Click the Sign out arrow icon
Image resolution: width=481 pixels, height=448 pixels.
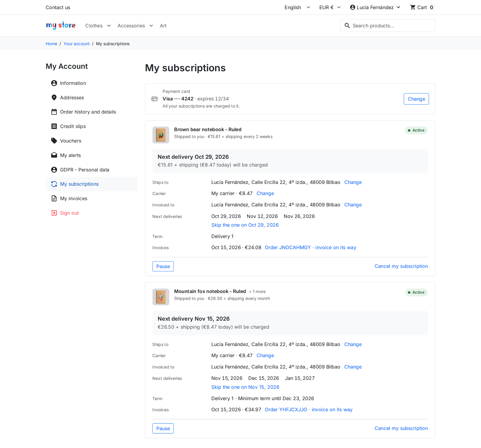point(54,213)
